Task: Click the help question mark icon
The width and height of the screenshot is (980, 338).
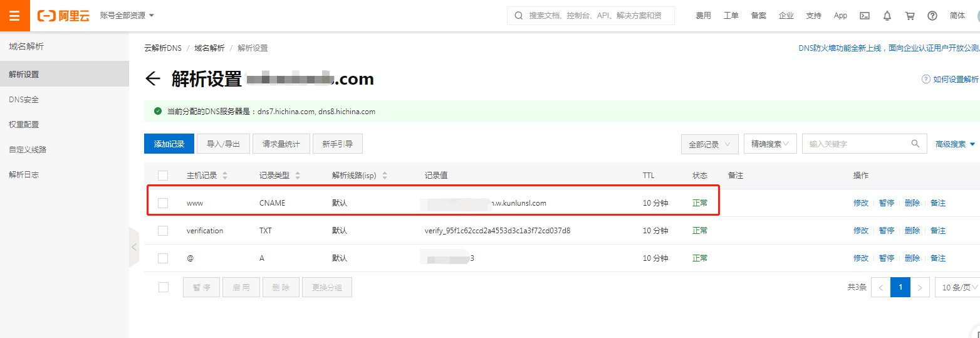Action: coord(932,16)
